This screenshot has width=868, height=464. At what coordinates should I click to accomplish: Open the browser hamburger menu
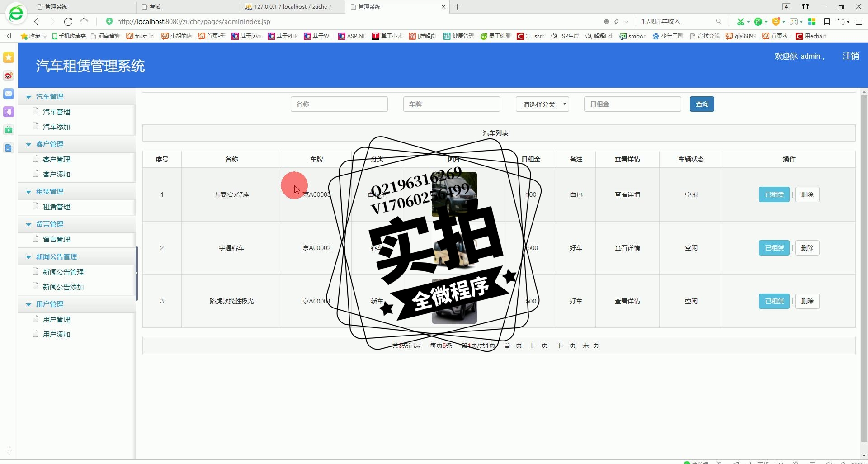pos(859,21)
